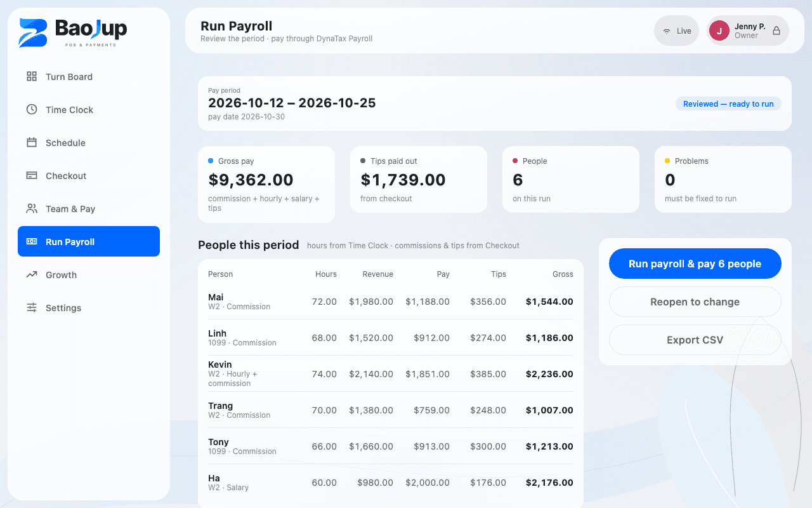The height and width of the screenshot is (508, 812).
Task: Open the Growth page
Action: [x=89, y=275]
